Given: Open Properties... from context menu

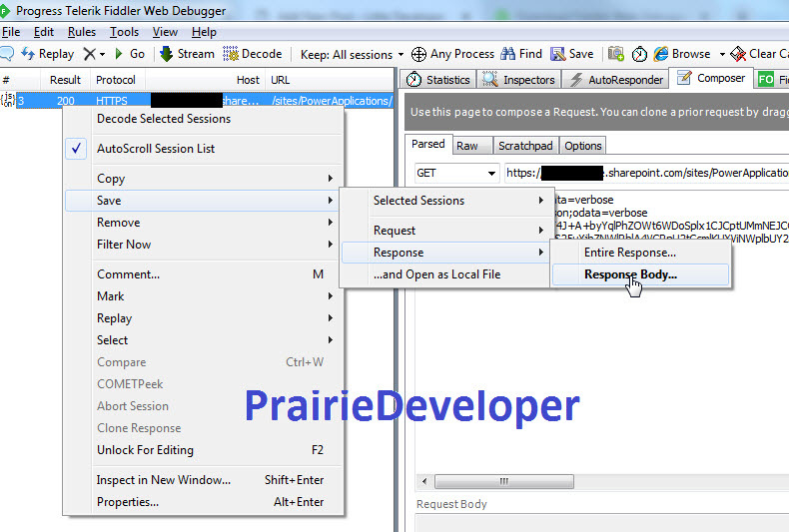Looking at the screenshot, I should click(204, 502).
